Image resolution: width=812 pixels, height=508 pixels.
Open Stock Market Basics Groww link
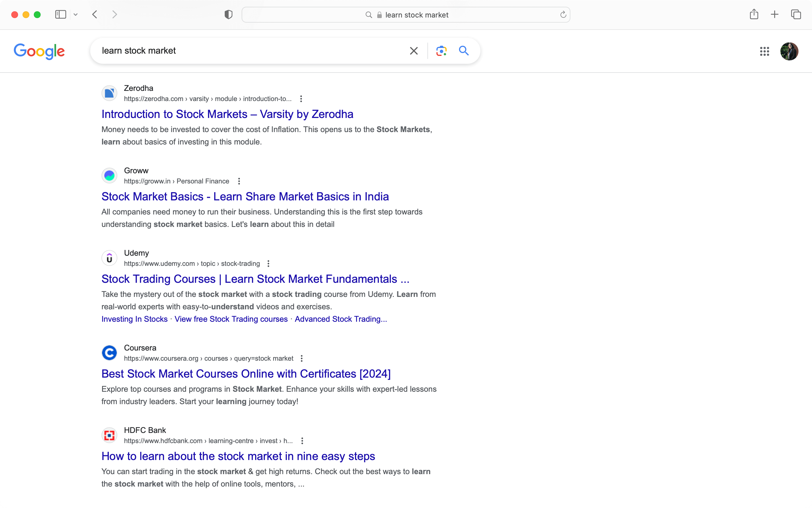pos(245,196)
